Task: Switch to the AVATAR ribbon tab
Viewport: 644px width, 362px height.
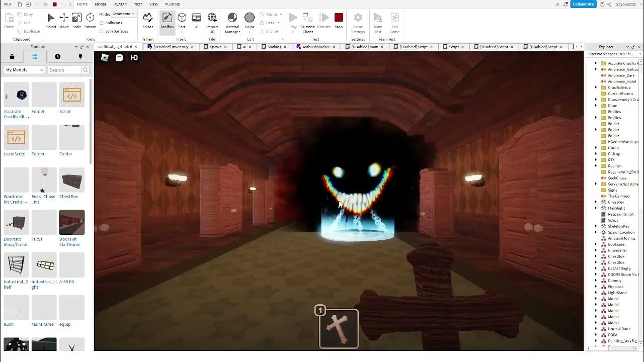Action: [120, 4]
